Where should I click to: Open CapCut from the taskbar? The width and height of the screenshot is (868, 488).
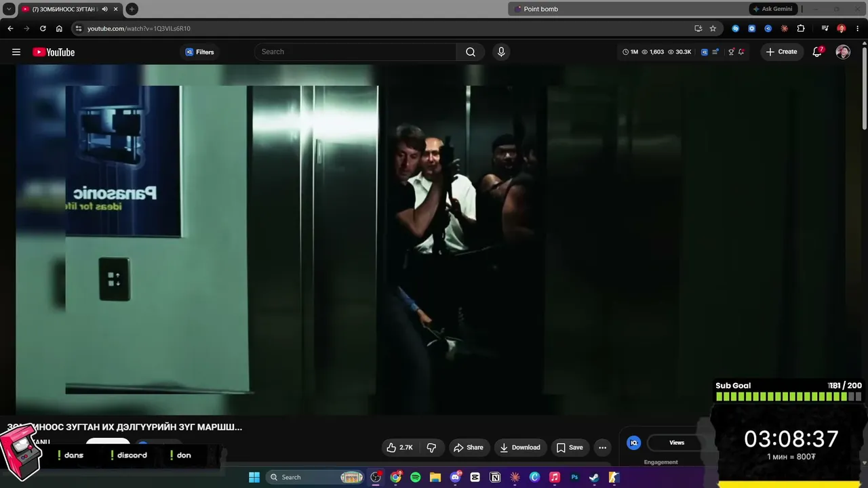[x=475, y=477]
